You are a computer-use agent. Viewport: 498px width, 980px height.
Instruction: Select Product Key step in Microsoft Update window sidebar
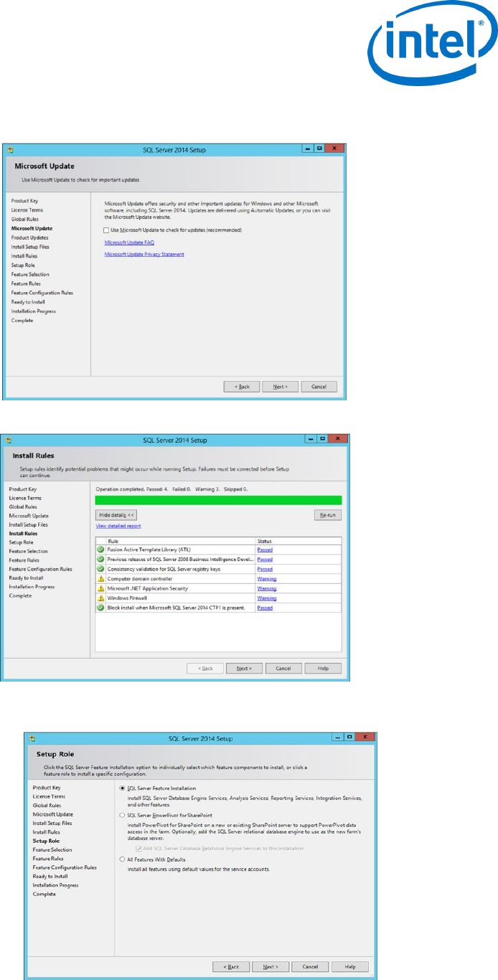click(24, 201)
